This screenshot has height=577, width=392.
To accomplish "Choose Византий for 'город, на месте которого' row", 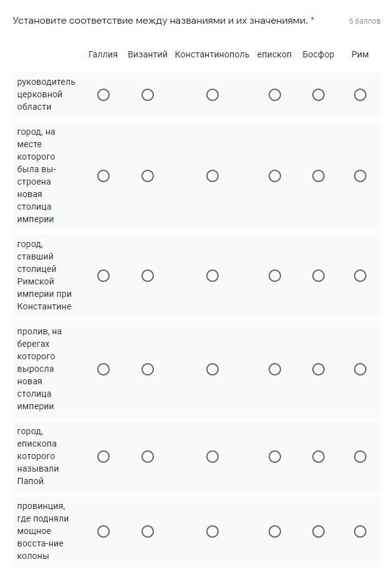I will tap(148, 176).
